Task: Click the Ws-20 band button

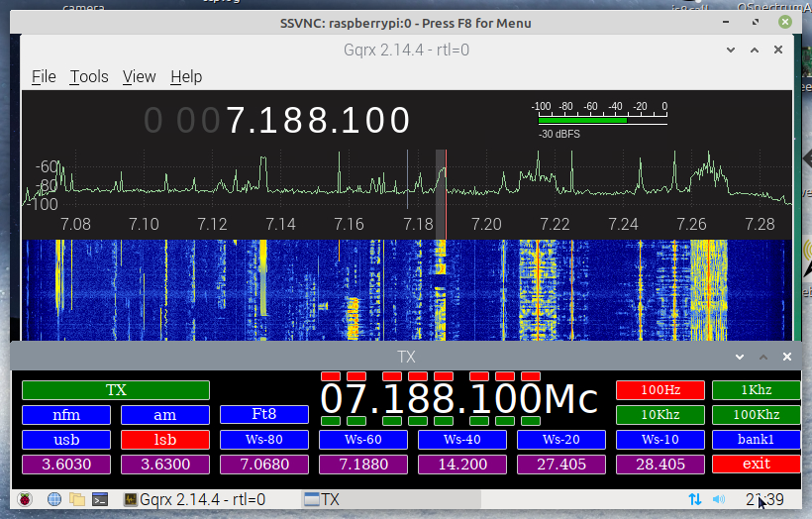Action: [x=560, y=440]
